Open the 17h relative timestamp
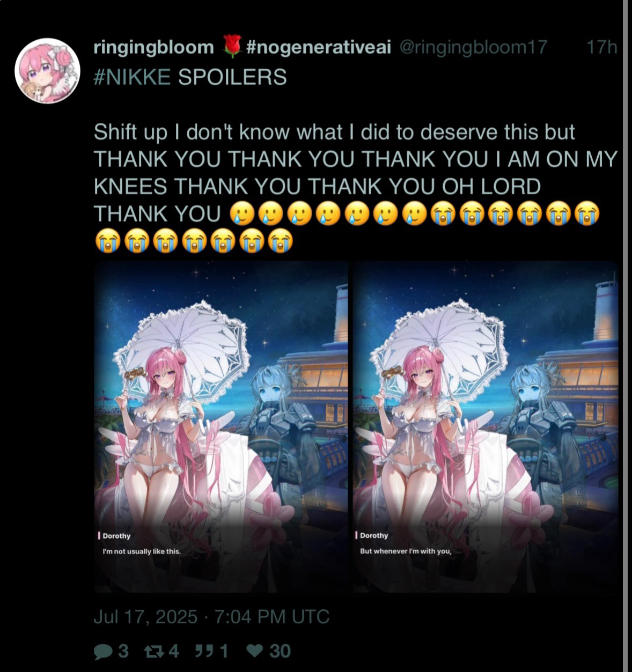The width and height of the screenshot is (632, 672). point(601,47)
